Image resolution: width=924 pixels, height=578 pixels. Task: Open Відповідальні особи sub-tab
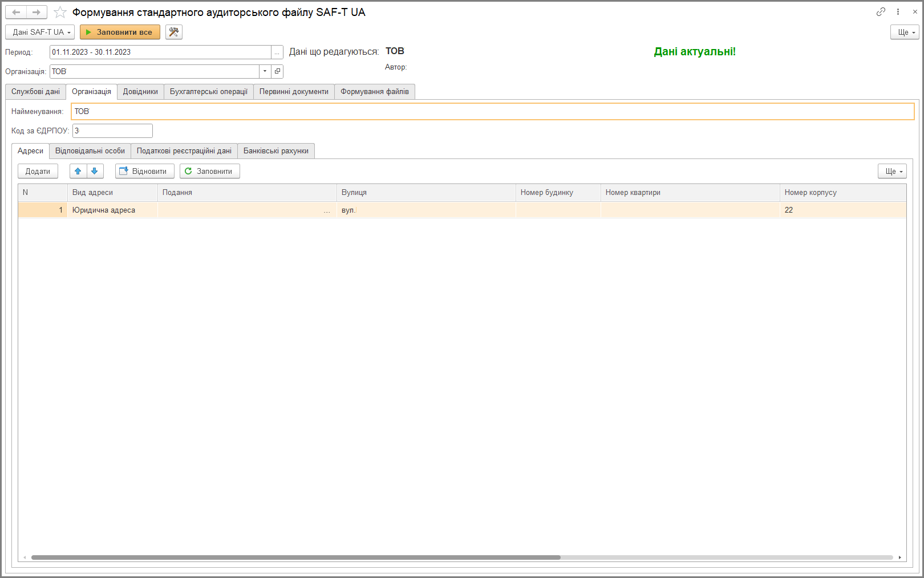point(90,150)
